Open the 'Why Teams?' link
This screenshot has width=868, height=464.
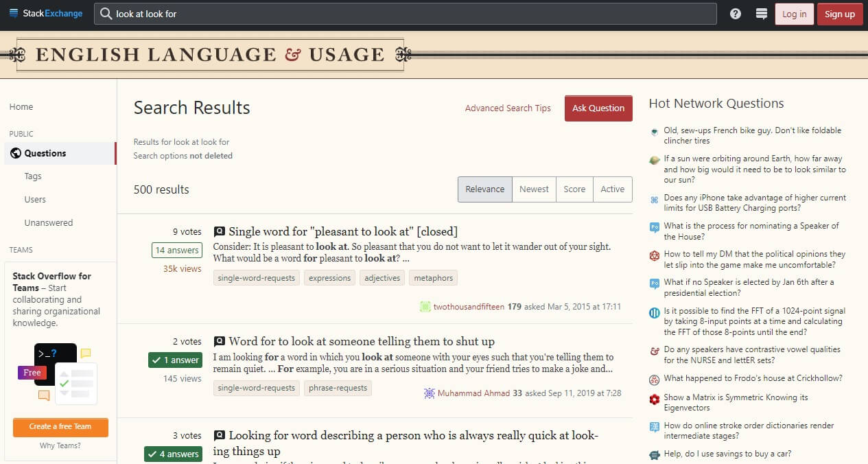point(60,446)
